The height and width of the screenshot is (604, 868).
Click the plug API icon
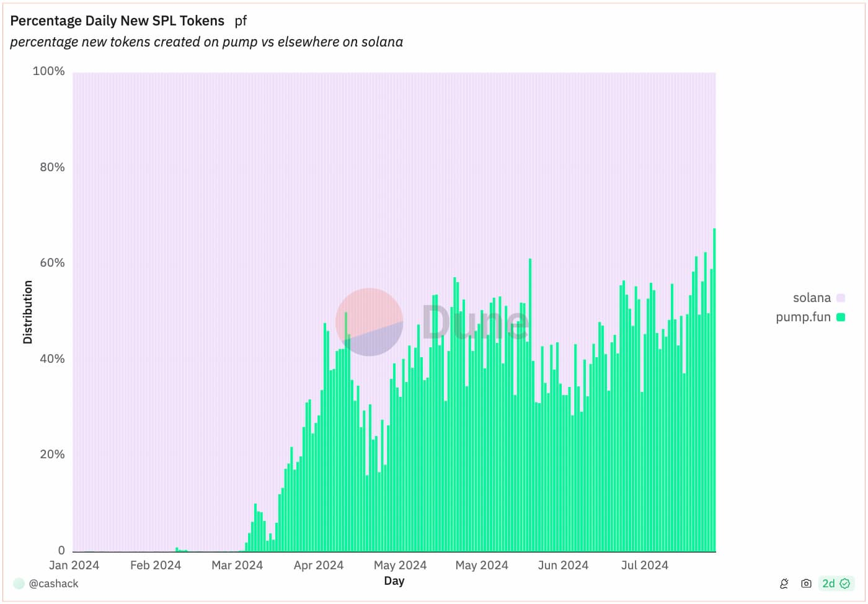click(x=784, y=584)
